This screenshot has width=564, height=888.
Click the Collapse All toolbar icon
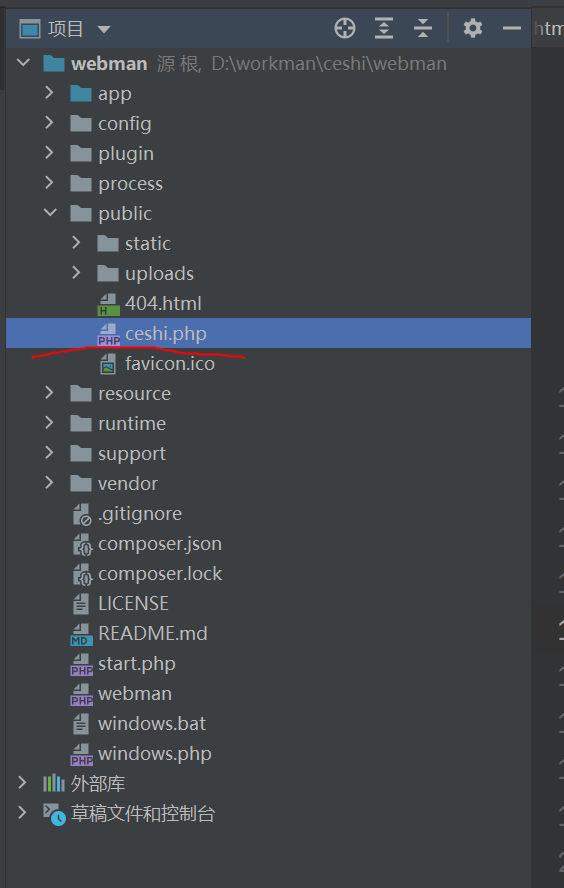pos(423,28)
